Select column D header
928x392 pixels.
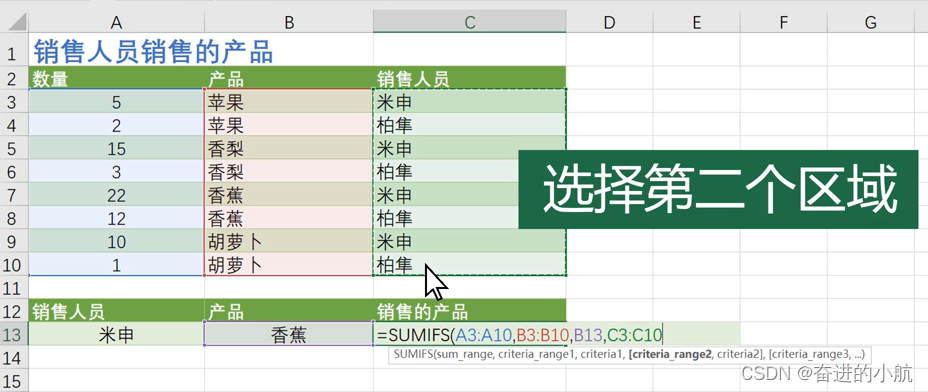(609, 22)
